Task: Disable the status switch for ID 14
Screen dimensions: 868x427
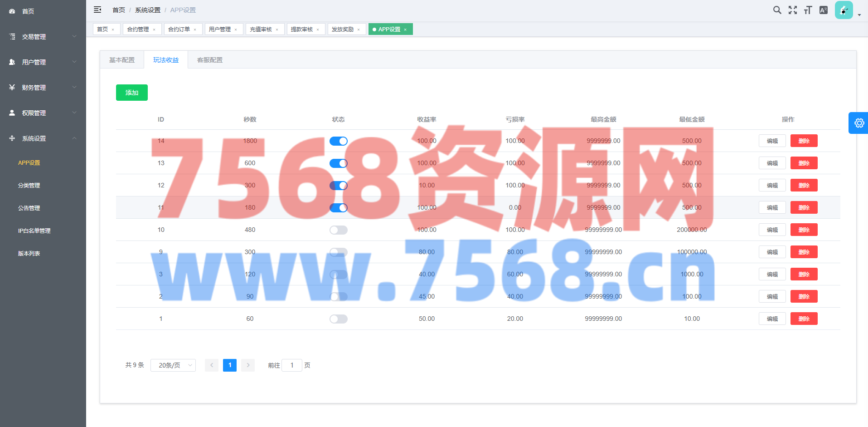Action: pos(338,141)
